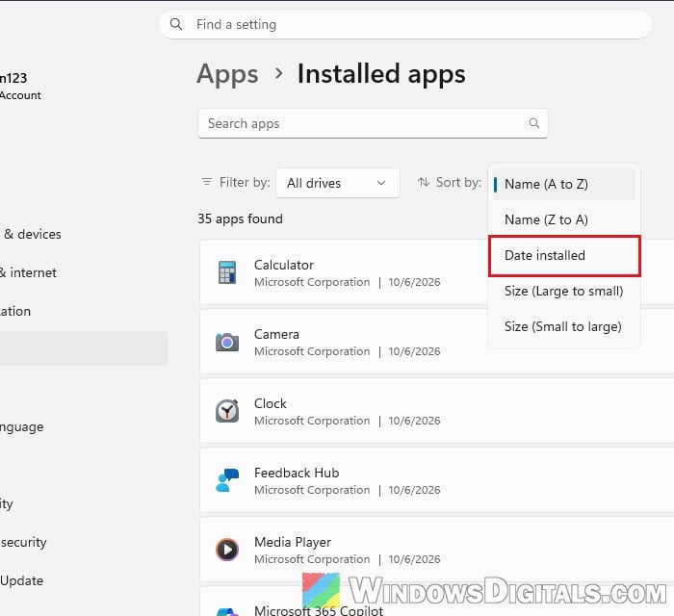The height and width of the screenshot is (616, 674).
Task: Open the devices sidebar item
Action: (32, 234)
